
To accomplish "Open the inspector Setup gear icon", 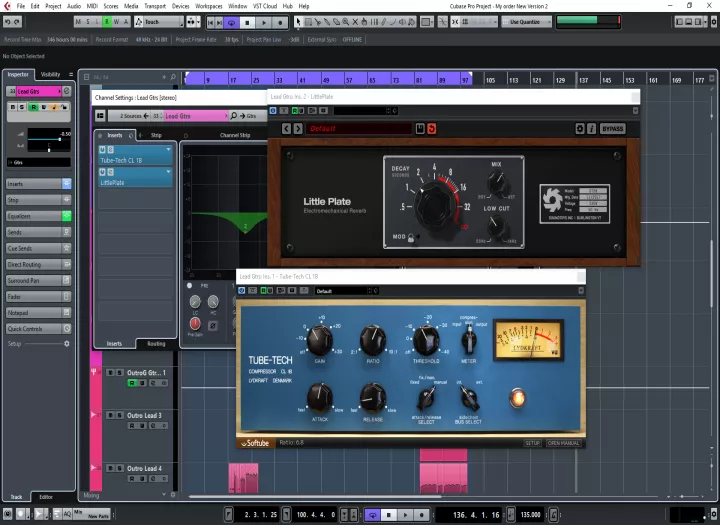I will coord(67,344).
